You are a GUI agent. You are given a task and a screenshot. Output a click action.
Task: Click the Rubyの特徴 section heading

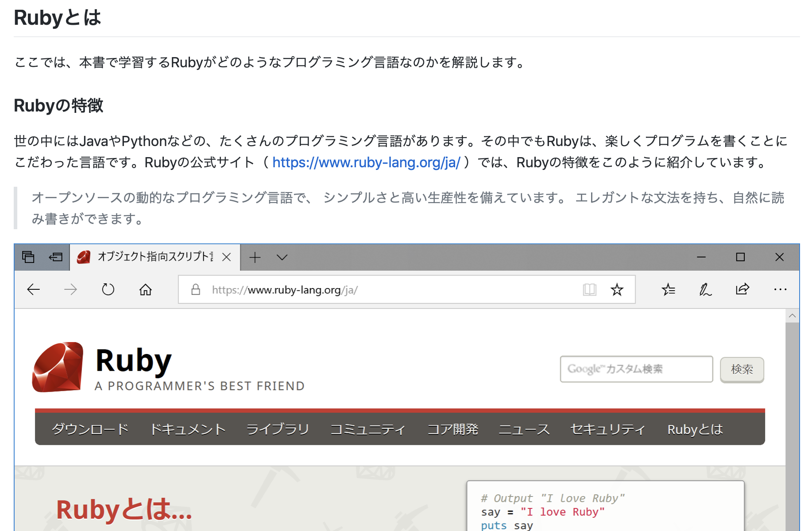[58, 106]
